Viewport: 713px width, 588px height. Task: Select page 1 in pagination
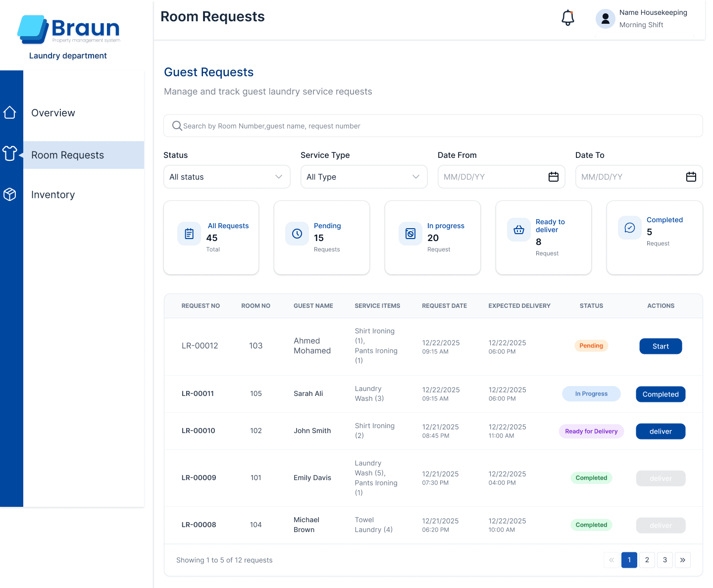click(629, 560)
